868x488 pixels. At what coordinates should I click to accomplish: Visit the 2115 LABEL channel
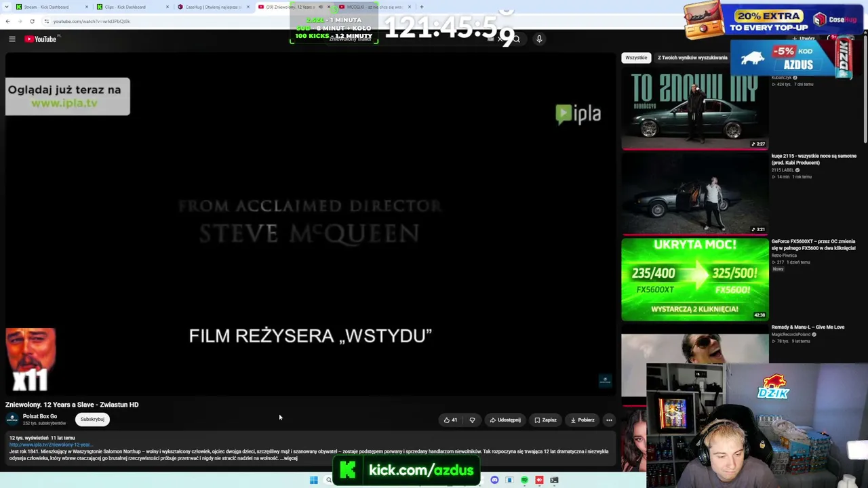783,170
